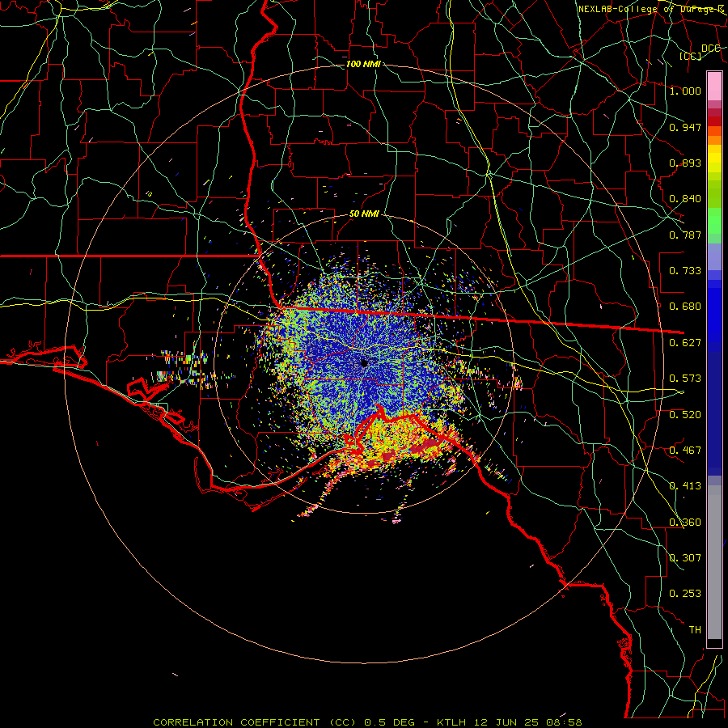Click the CORRELATION COEFFICIENT (CC) caption text

(255, 722)
